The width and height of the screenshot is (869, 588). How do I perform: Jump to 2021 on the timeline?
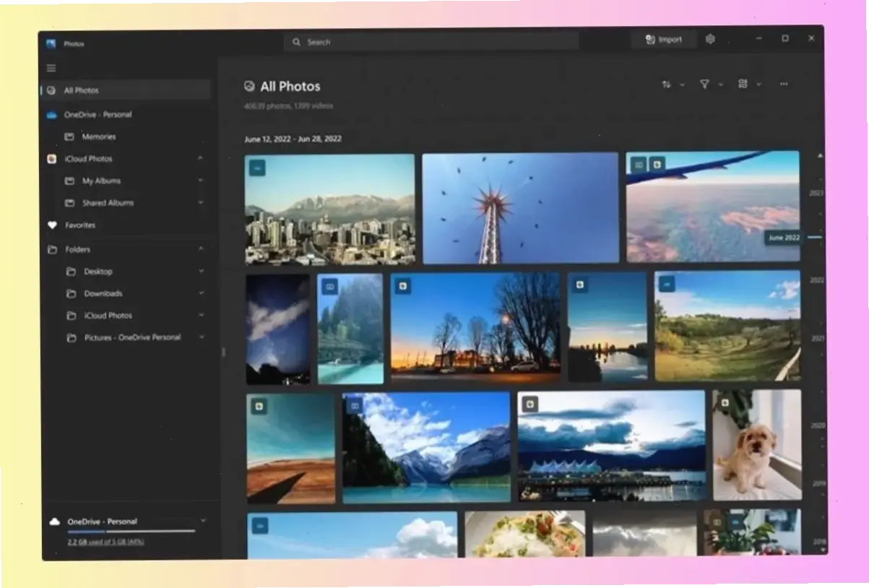pyautogui.click(x=818, y=338)
